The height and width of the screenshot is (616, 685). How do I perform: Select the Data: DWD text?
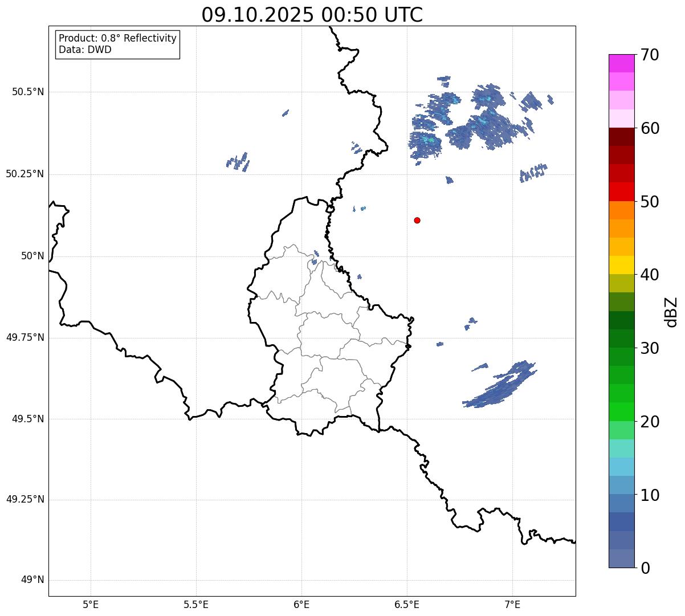click(85, 50)
